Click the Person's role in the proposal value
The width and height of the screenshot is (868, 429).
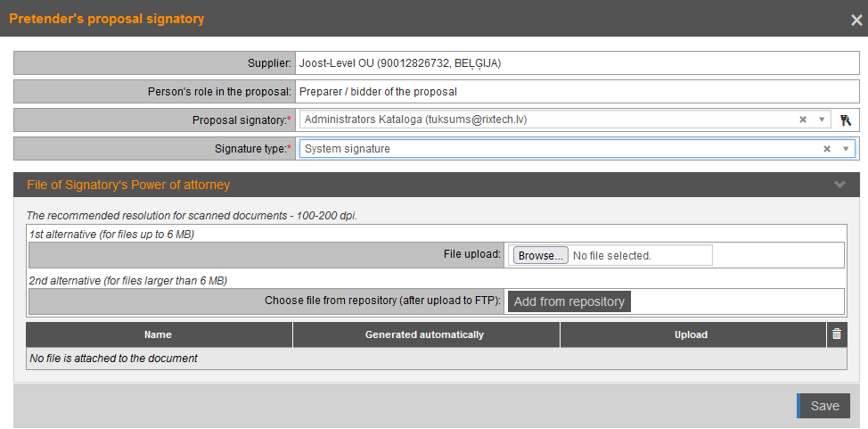click(x=378, y=91)
